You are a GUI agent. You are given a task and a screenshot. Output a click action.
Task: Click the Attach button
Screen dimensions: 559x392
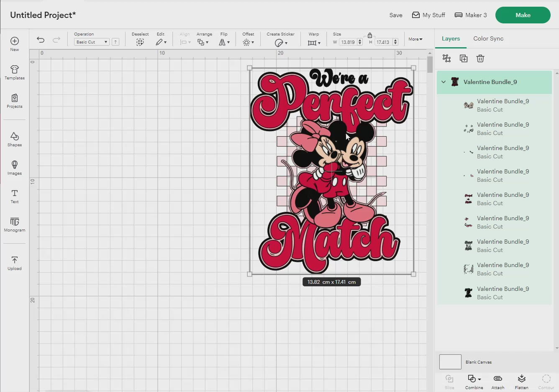(498, 382)
